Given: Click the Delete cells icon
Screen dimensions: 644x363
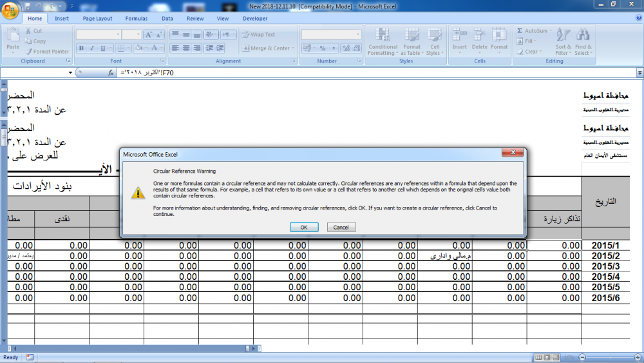Looking at the screenshot, I should [x=479, y=35].
